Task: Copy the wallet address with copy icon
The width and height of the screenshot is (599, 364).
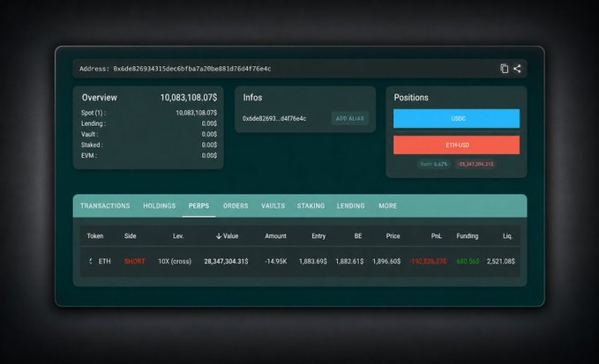Action: [x=504, y=68]
